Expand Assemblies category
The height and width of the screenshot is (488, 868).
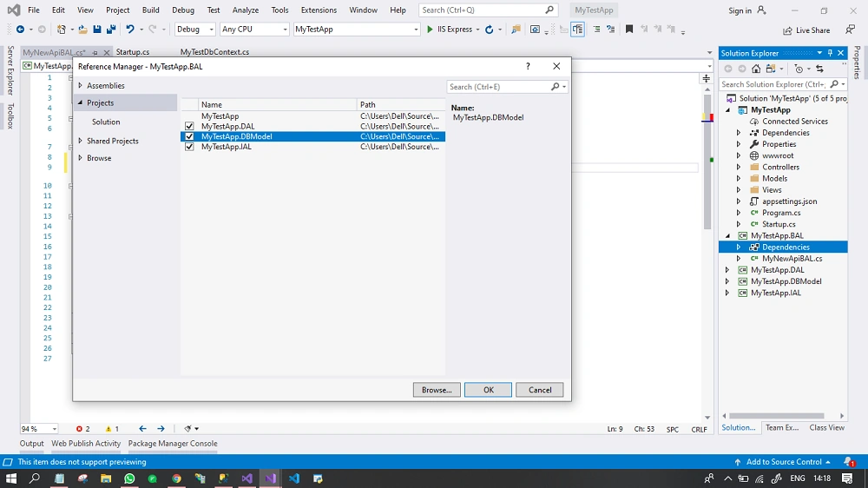click(x=80, y=85)
